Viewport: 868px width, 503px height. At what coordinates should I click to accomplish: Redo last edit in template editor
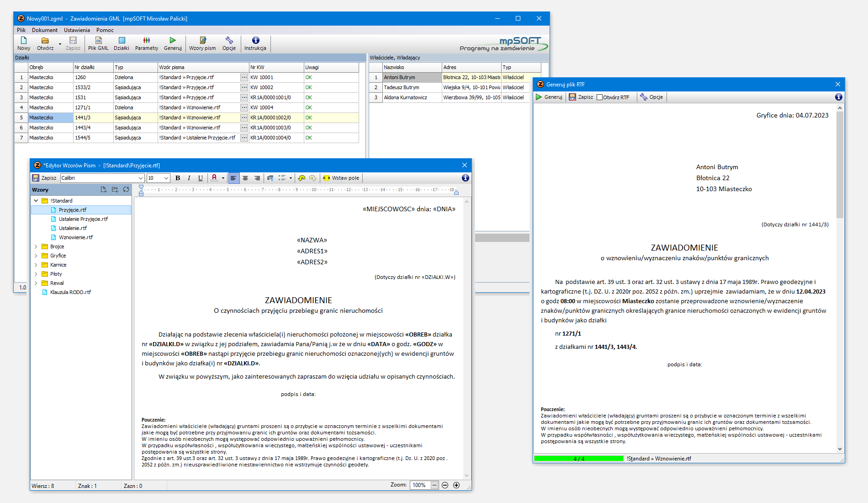tap(312, 178)
